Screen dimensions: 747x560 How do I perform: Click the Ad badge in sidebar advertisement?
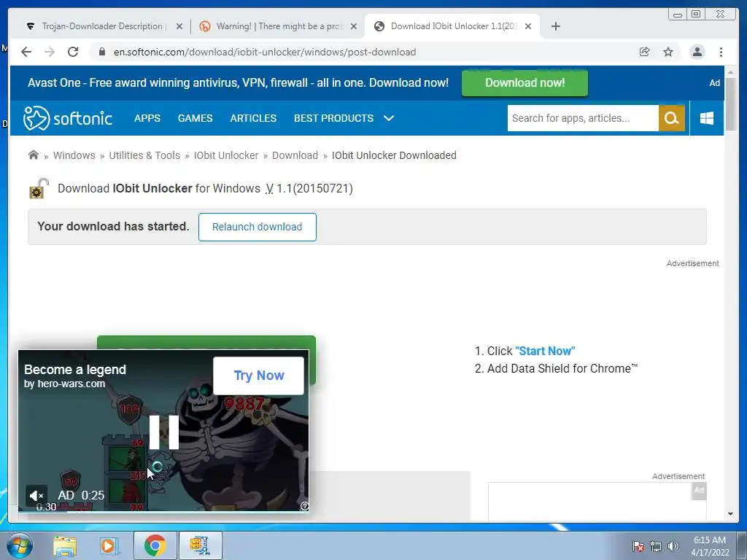click(699, 490)
